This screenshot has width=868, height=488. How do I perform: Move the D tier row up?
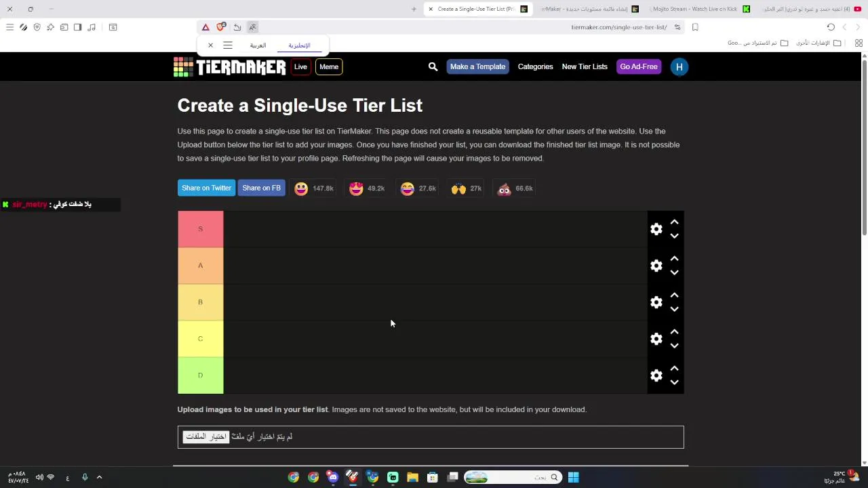pyautogui.click(x=674, y=369)
